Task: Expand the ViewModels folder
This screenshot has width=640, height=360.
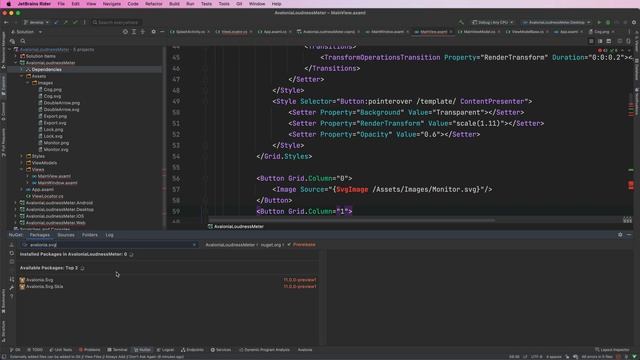Action: (22, 163)
